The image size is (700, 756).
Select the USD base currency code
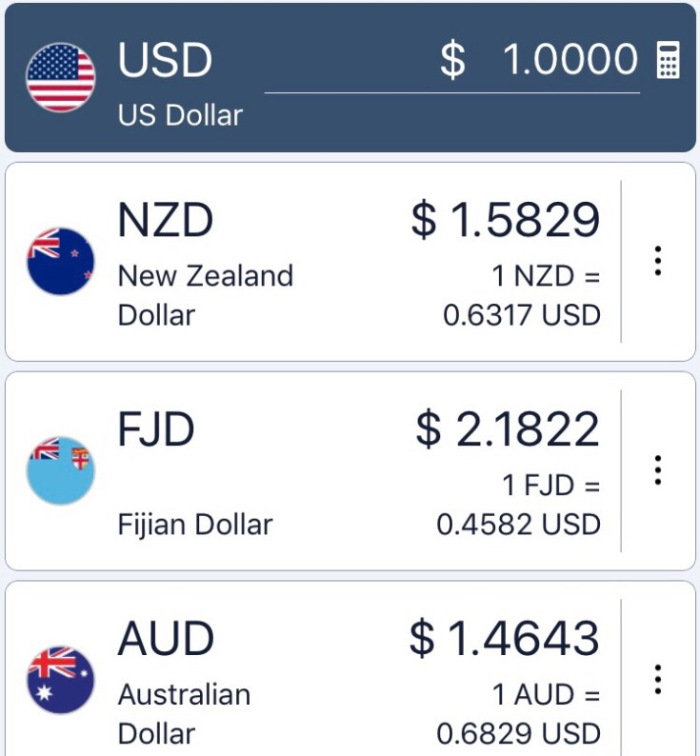point(166,61)
